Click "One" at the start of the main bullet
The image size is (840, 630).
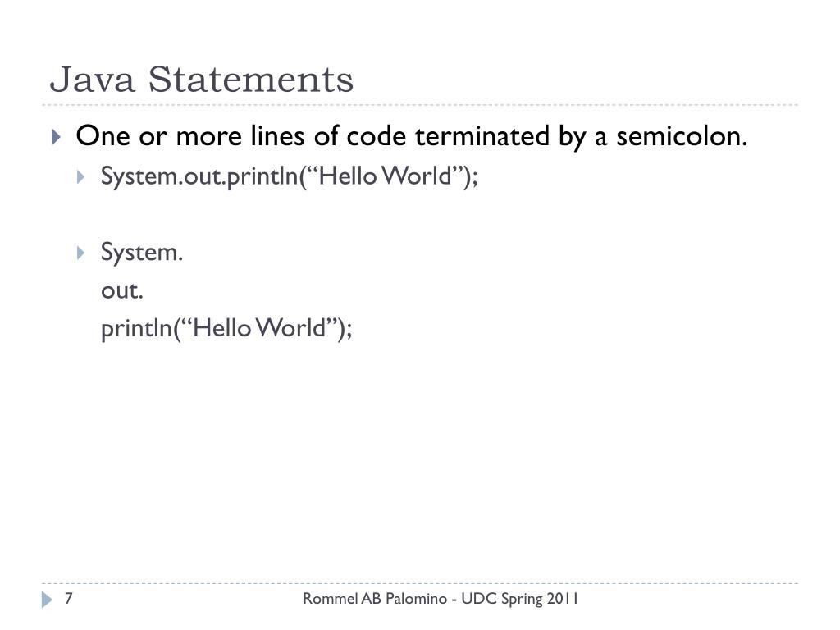(x=103, y=136)
